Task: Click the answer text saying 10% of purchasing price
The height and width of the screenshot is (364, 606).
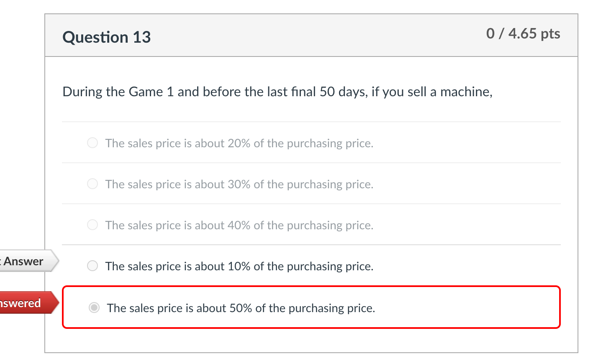Action: [x=239, y=266]
